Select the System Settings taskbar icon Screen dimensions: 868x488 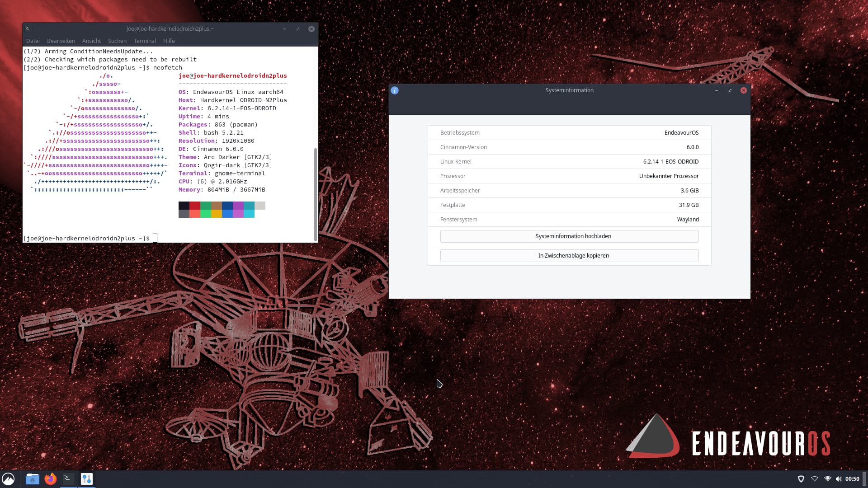(86, 479)
